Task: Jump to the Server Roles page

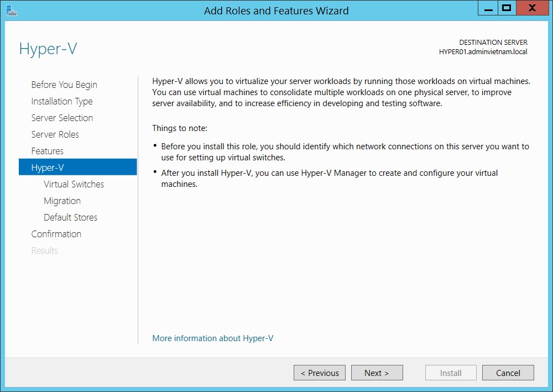Action: click(x=55, y=134)
